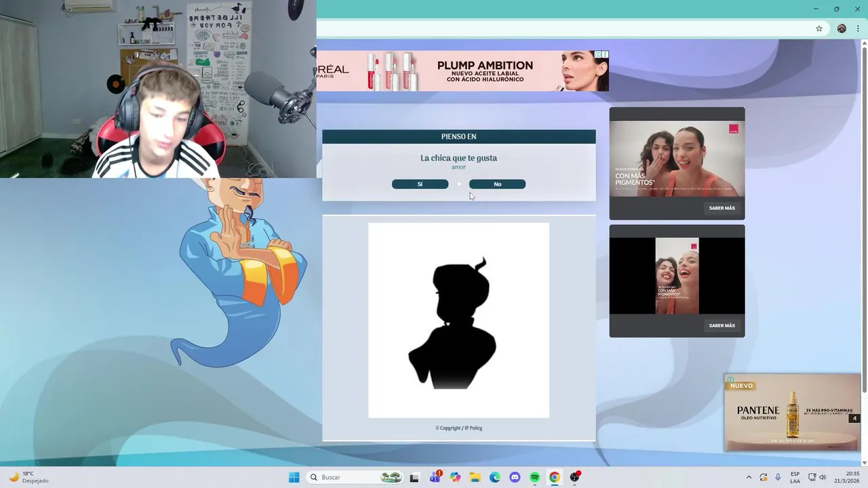The image size is (868, 488).
Task: Click the vertical scrollbar thumb
Action: [864, 220]
